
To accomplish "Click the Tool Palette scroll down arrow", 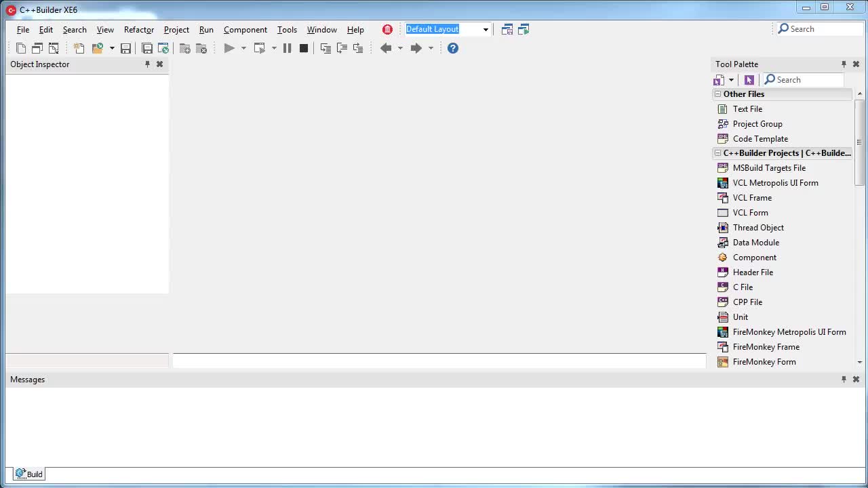I will (x=859, y=362).
